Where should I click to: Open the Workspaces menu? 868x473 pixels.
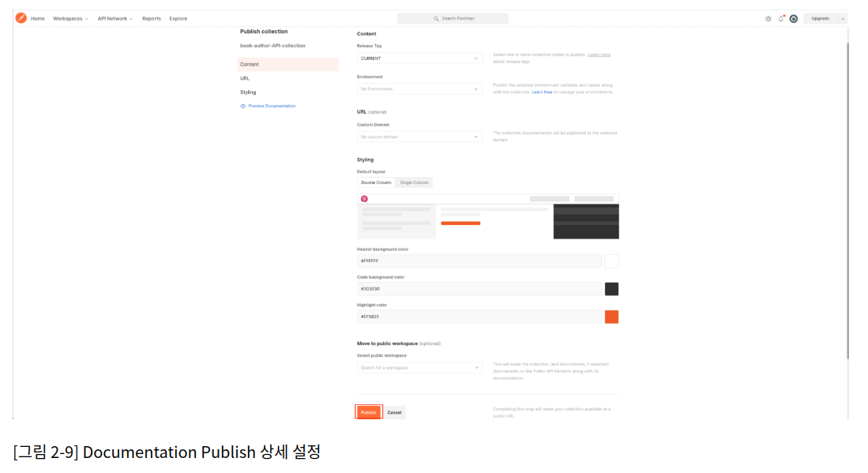coord(70,19)
